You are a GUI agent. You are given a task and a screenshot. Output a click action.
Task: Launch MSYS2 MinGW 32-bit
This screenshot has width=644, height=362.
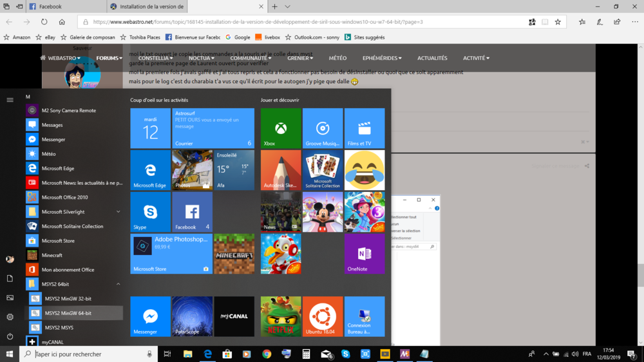(74, 299)
